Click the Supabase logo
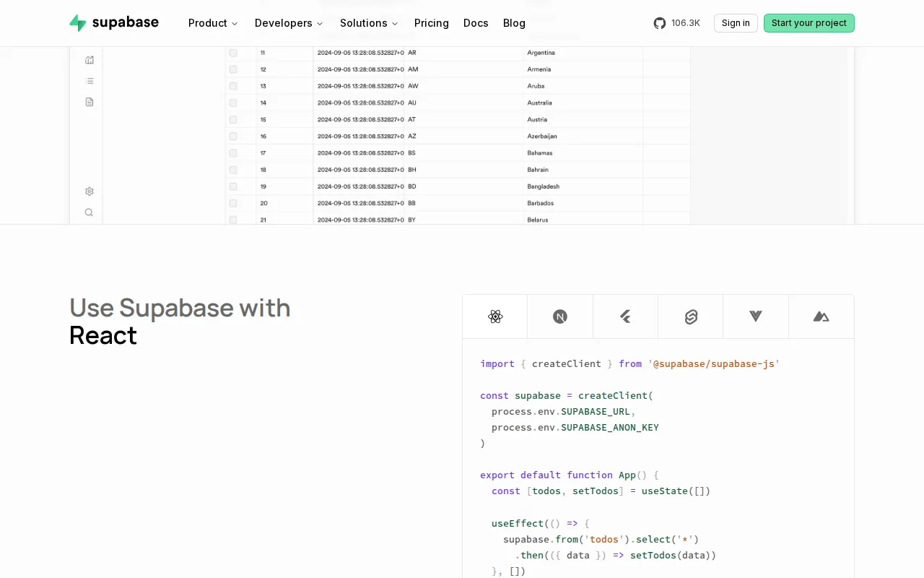 click(114, 22)
